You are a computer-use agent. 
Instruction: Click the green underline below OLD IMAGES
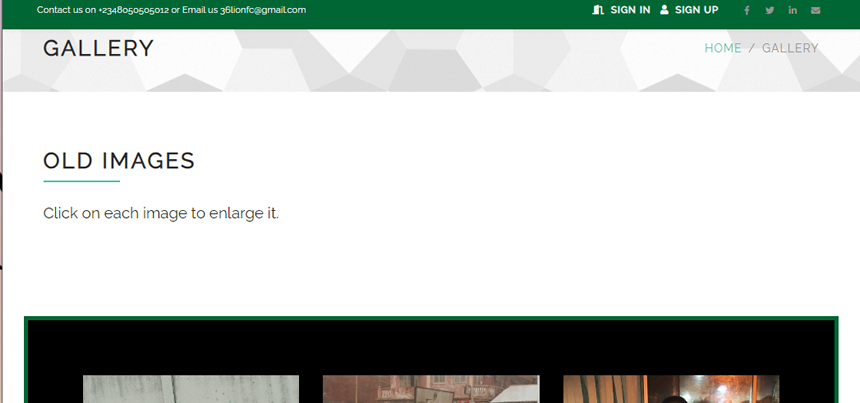pyautogui.click(x=81, y=181)
